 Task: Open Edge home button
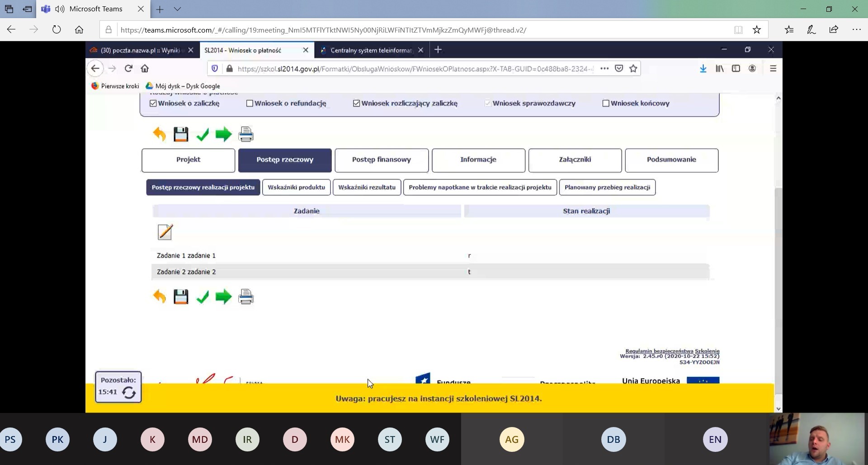(79, 30)
